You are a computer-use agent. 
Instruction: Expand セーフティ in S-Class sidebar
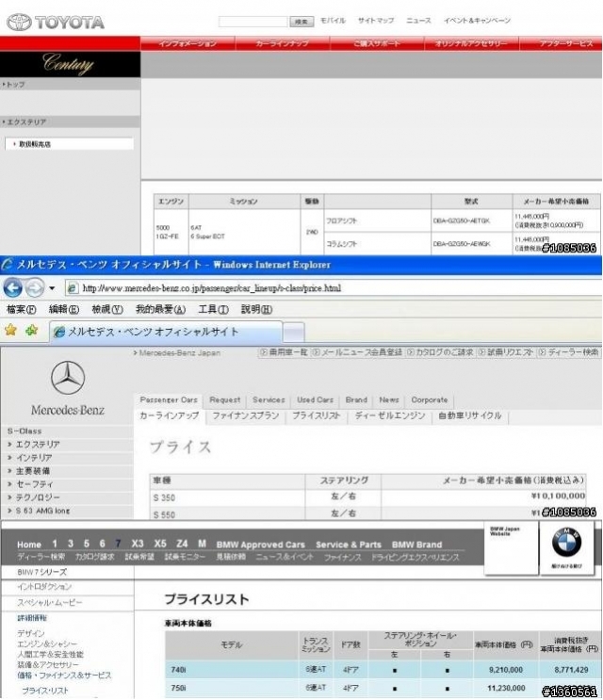(x=34, y=484)
